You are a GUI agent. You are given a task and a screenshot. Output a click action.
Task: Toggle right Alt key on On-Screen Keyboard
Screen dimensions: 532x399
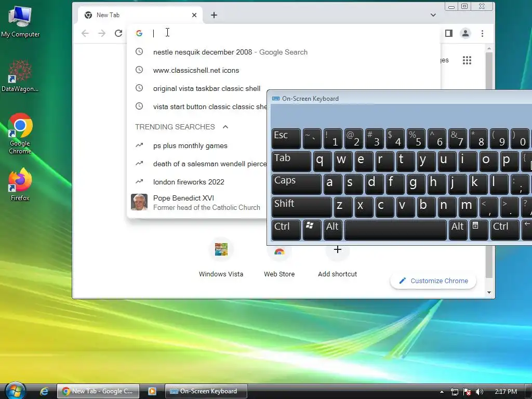(x=458, y=230)
